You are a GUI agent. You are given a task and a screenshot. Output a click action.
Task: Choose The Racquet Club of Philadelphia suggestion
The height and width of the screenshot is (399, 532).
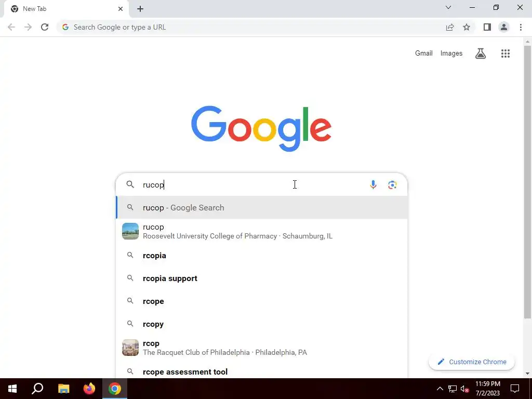click(262, 348)
